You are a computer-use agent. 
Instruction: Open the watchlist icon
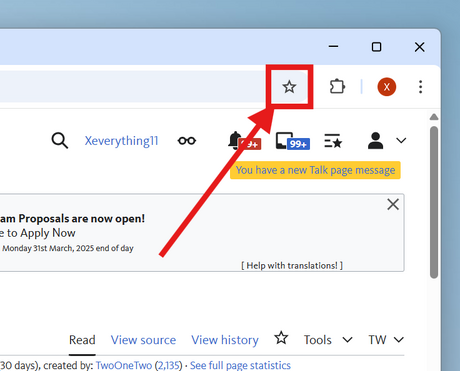[333, 141]
